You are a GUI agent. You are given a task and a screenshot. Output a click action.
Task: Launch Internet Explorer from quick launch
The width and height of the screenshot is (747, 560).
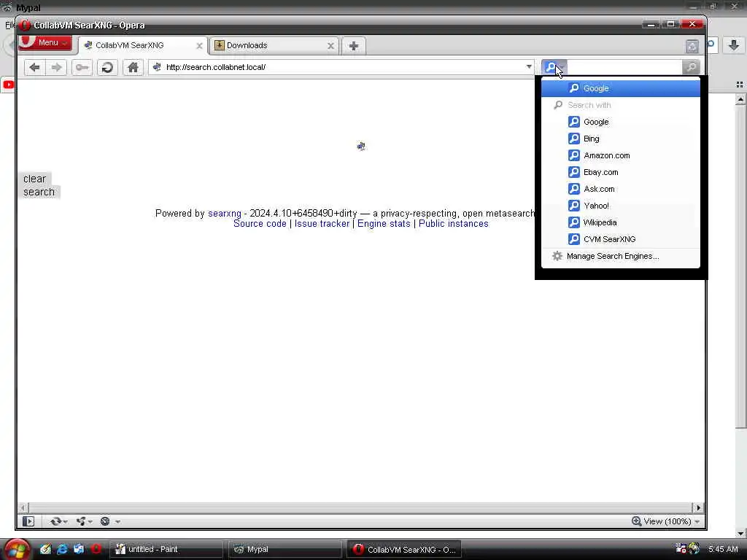[x=62, y=549]
